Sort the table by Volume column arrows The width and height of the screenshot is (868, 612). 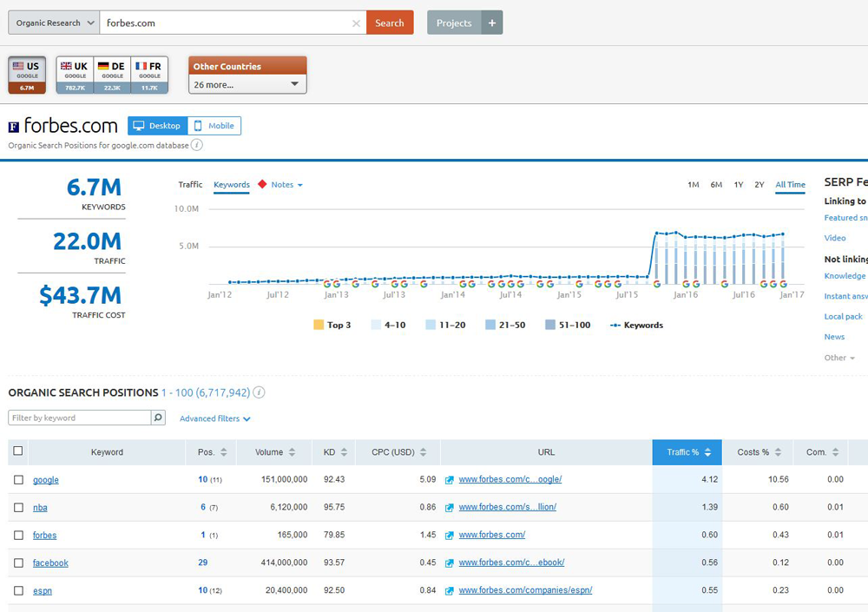coord(292,452)
